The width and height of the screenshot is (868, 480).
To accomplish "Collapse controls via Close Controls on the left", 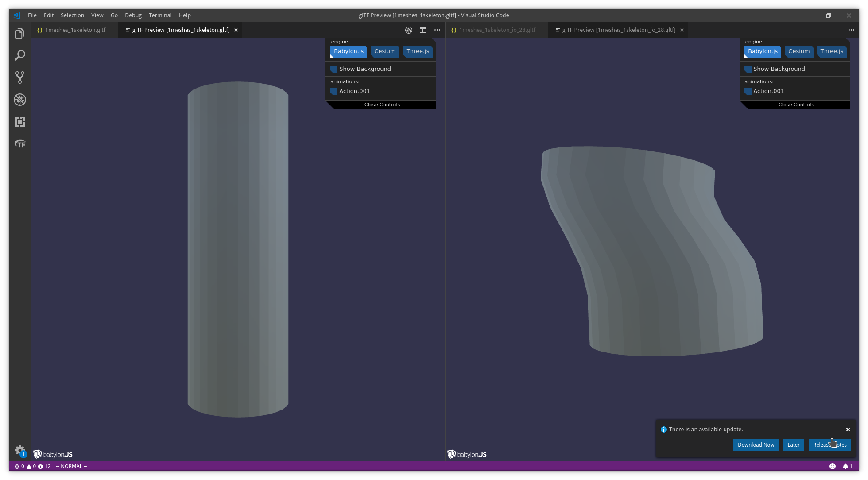I will click(x=382, y=104).
